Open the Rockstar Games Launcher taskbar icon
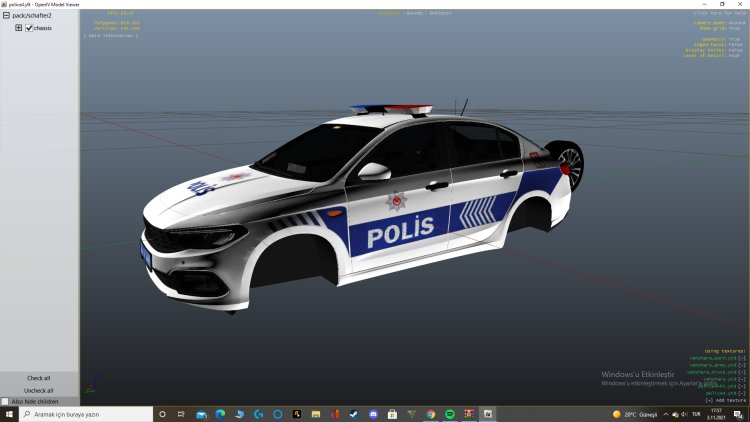The height and width of the screenshot is (422, 750). tap(297, 414)
